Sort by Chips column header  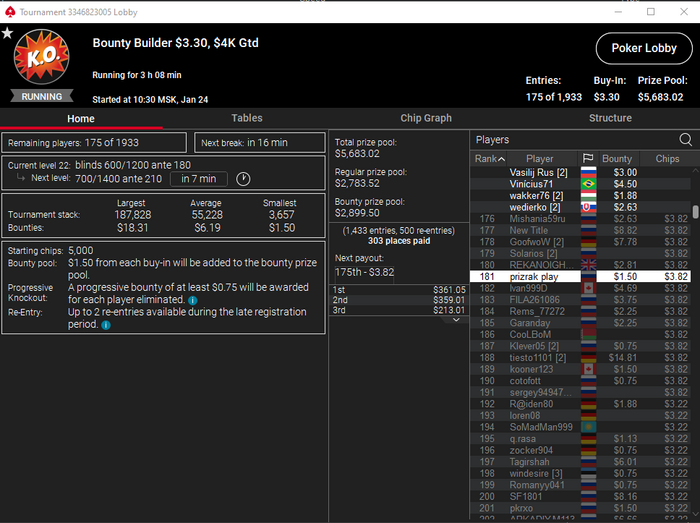pos(667,158)
